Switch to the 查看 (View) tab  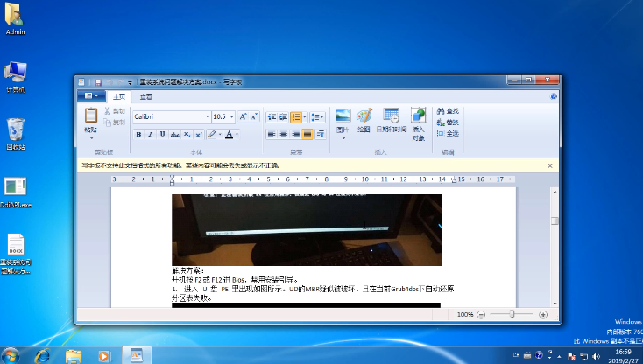145,96
